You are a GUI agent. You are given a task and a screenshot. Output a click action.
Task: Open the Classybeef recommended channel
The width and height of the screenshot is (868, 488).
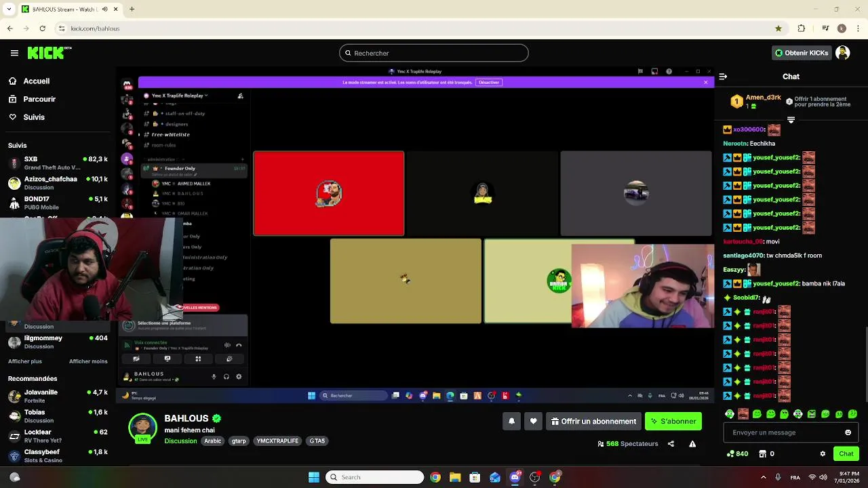click(58, 456)
